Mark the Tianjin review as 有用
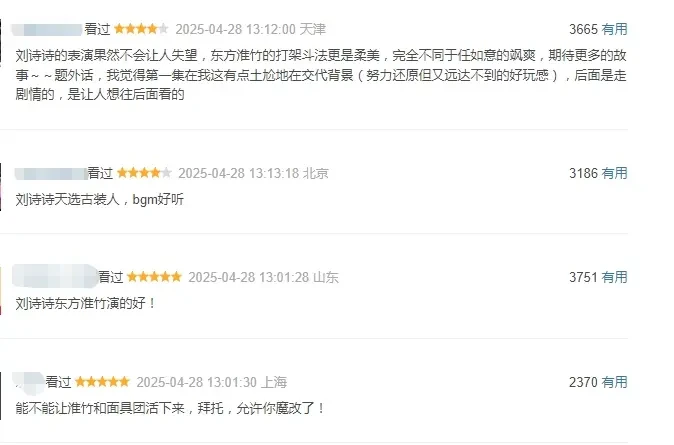Viewport: 674px width, 445px height. click(x=614, y=29)
